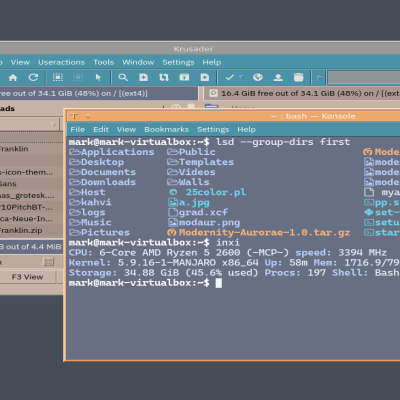400x400 pixels.
Task: Click small icon at Krusader command line end
Action: tap(49, 262)
